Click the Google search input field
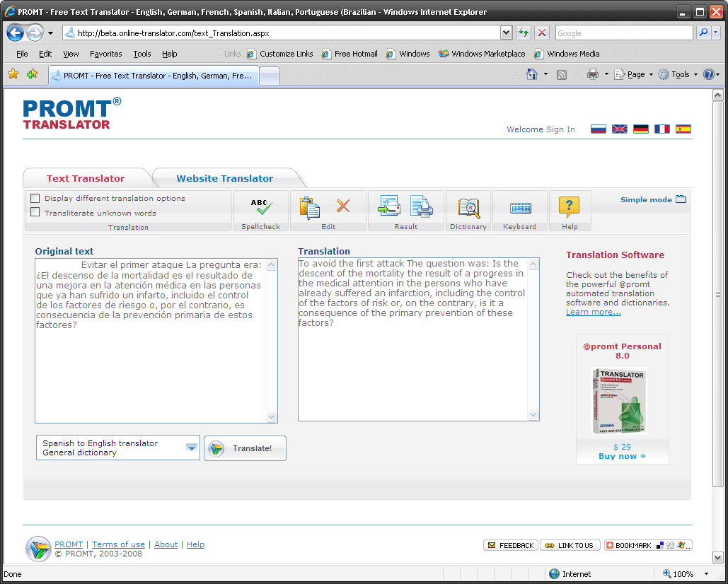The width and height of the screenshot is (728, 584). 624,33
